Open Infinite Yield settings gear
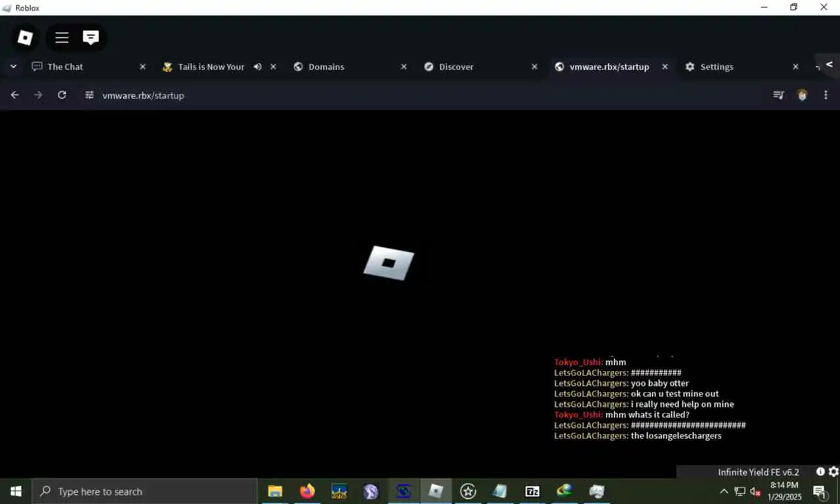Viewport: 840px width, 504px height. (x=833, y=472)
